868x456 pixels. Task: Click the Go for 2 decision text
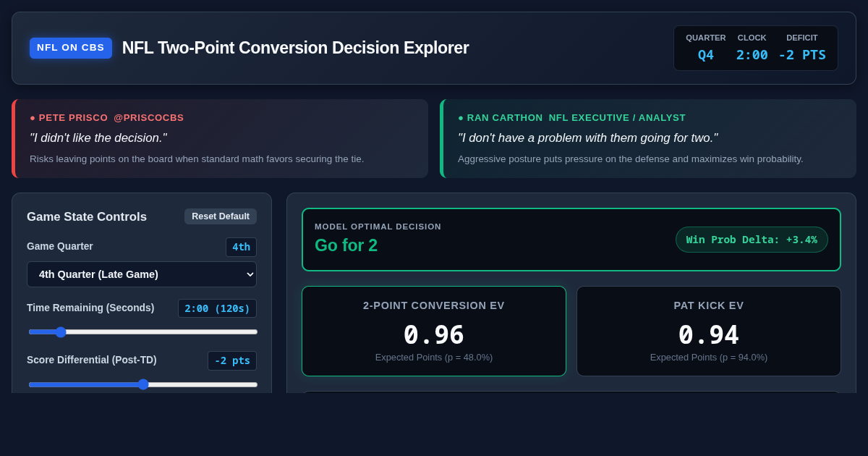[x=346, y=245]
